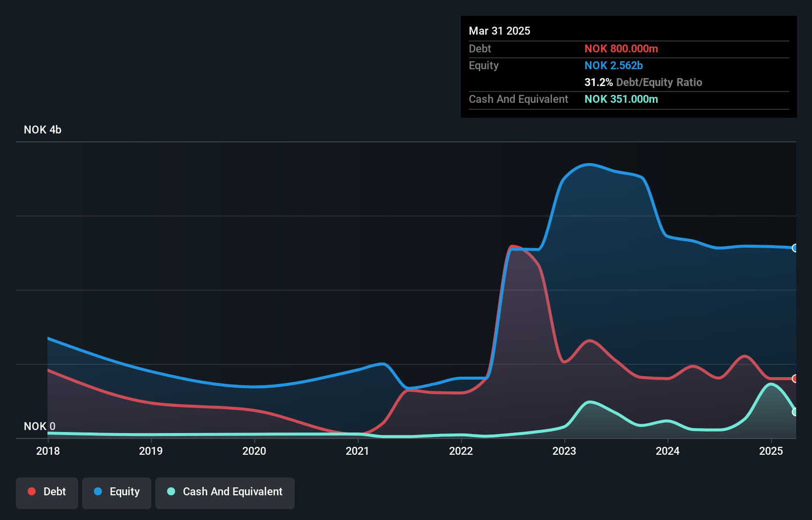Select the 2023 x-axis label
The width and height of the screenshot is (812, 520).
pyautogui.click(x=564, y=451)
